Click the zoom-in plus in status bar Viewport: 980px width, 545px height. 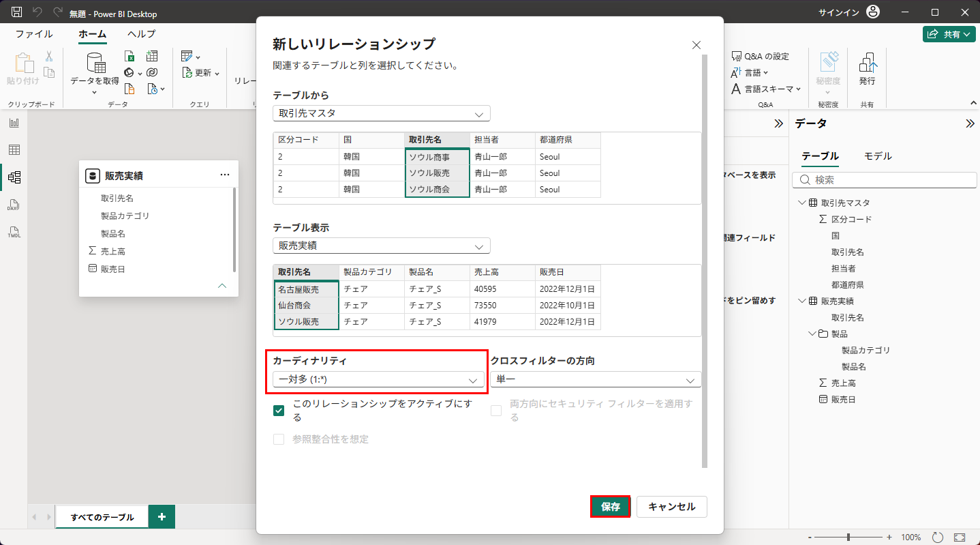(x=889, y=537)
